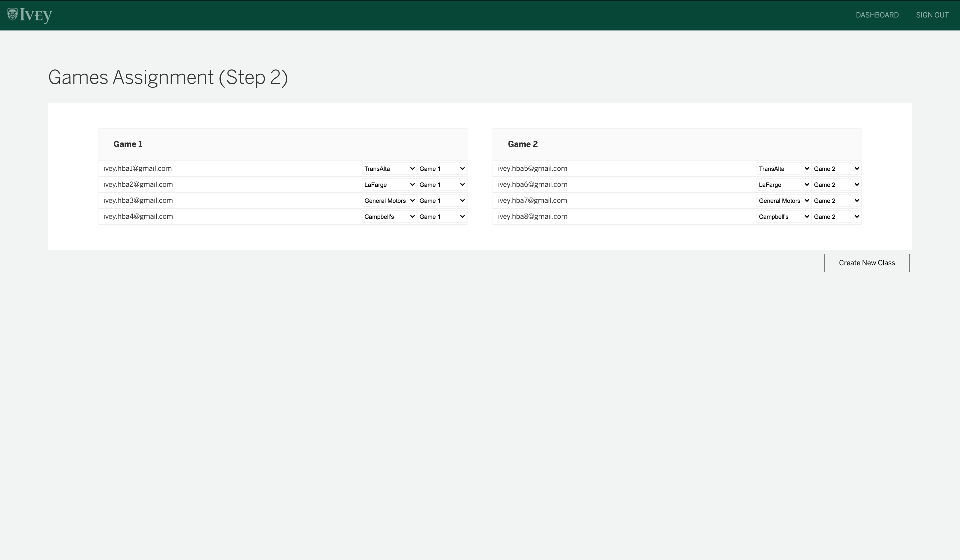Change game selection for ivey.hba2@gmail.com
Viewport: 960px width, 560px height.
coord(441,185)
